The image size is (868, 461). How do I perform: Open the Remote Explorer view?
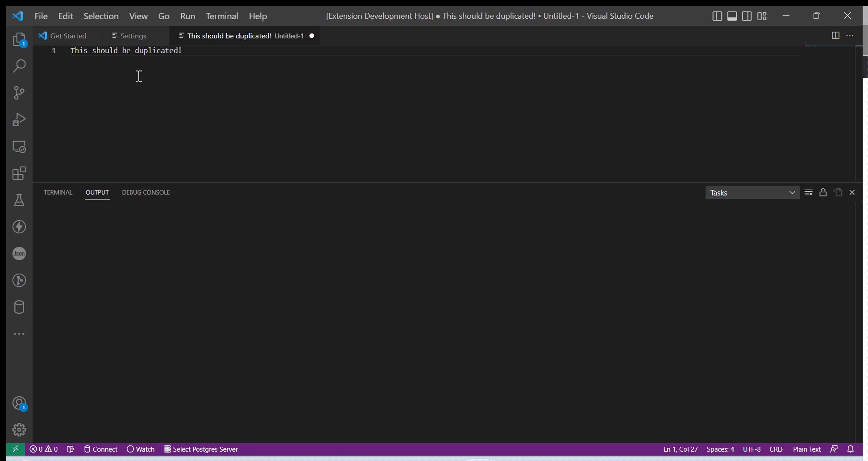coord(19,146)
